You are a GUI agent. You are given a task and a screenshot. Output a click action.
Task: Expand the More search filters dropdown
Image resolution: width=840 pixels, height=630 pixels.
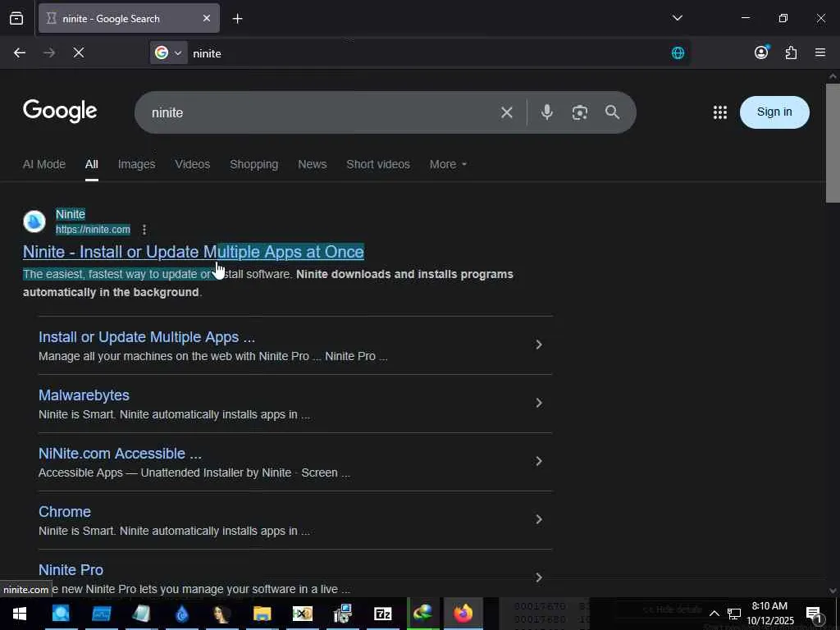coord(448,164)
